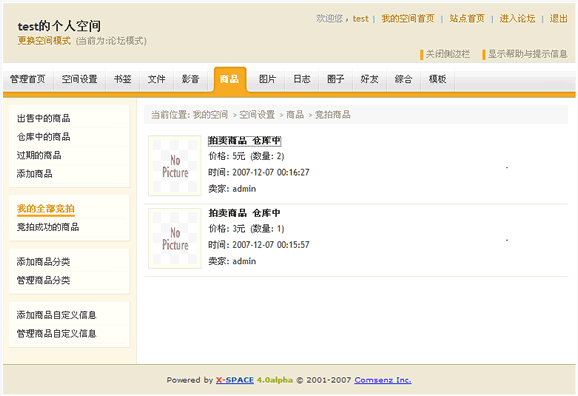Click 更换空间模式 link

(44, 41)
